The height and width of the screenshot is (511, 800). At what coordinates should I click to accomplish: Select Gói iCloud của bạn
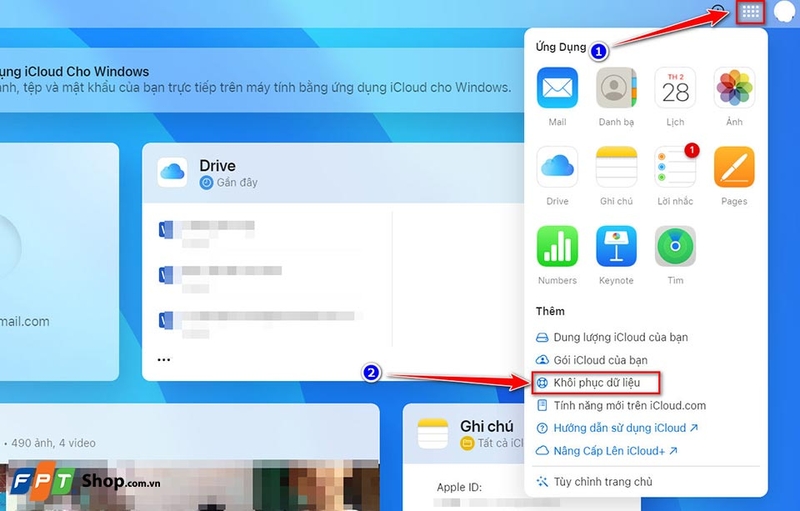591,360
